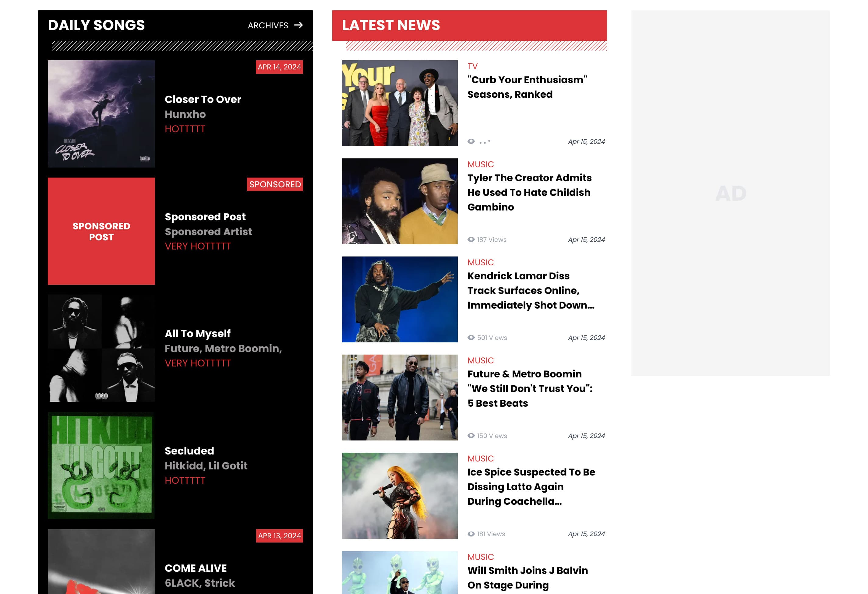Select the TV category label
The image size is (868, 594).
(x=472, y=66)
